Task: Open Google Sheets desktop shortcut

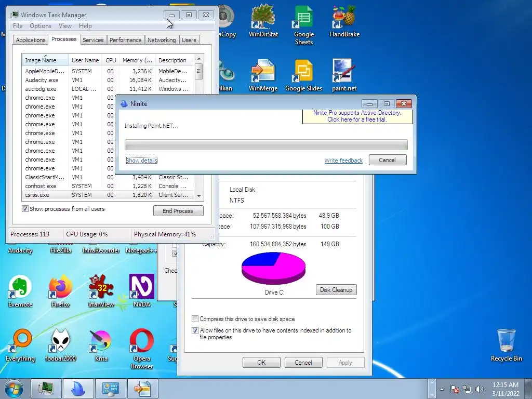Action: point(303,25)
